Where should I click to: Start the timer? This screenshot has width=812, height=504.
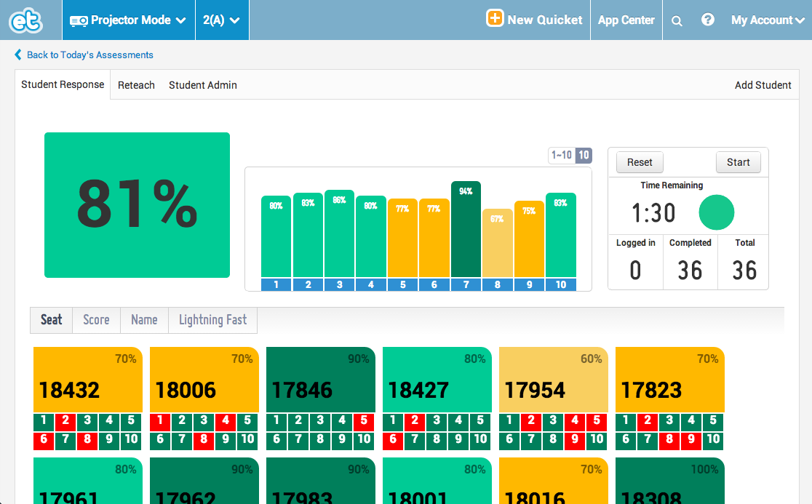tap(738, 162)
